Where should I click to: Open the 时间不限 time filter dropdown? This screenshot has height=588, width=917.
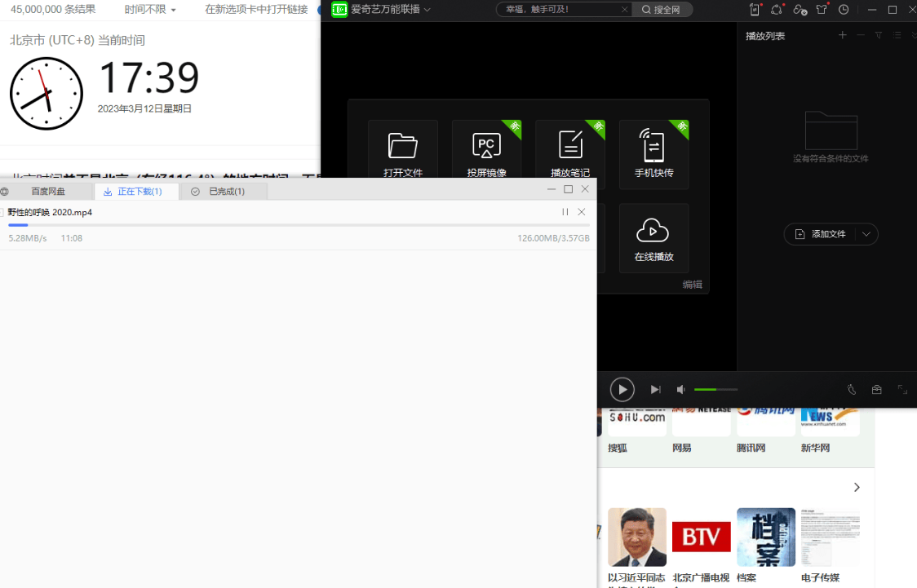click(x=150, y=10)
